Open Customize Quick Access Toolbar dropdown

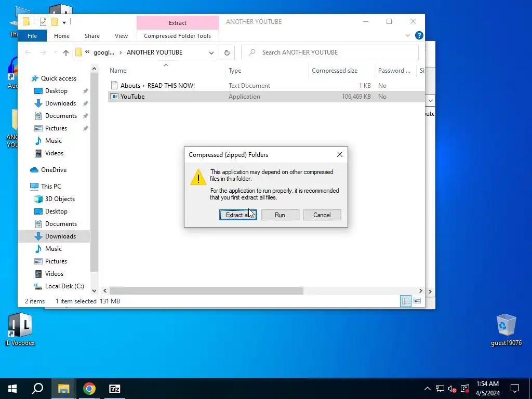click(x=64, y=22)
